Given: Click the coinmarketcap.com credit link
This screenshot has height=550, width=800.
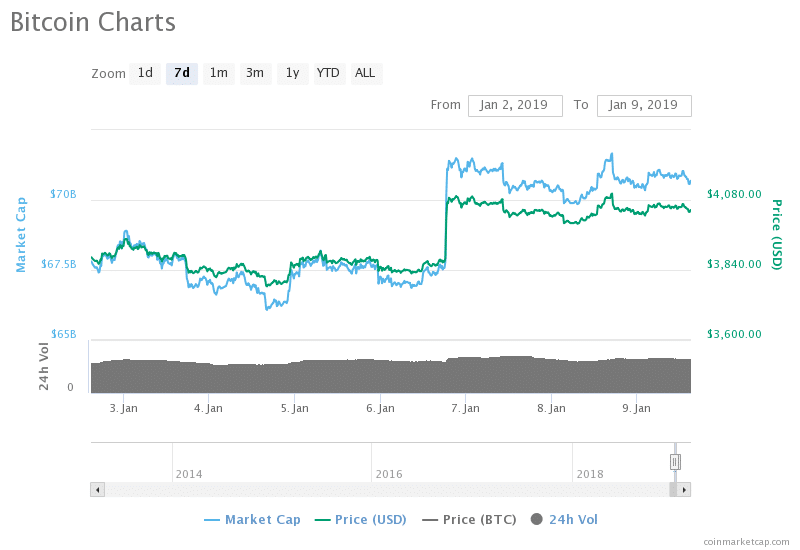Looking at the screenshot, I should click(x=746, y=542).
